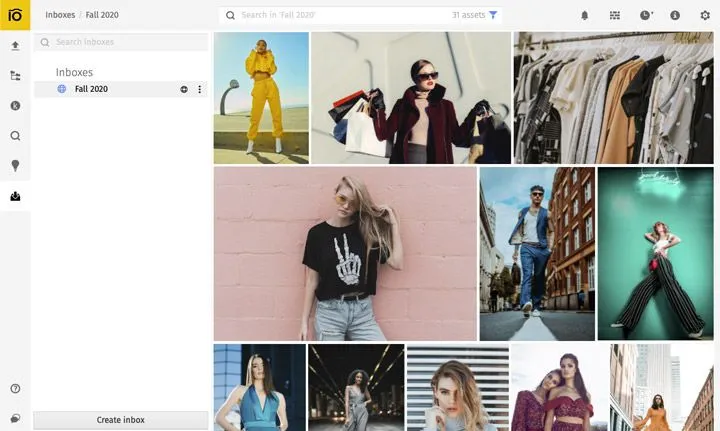Open the two women in maroon photo
Image resolution: width=720 pixels, height=431 pixels.
point(560,387)
